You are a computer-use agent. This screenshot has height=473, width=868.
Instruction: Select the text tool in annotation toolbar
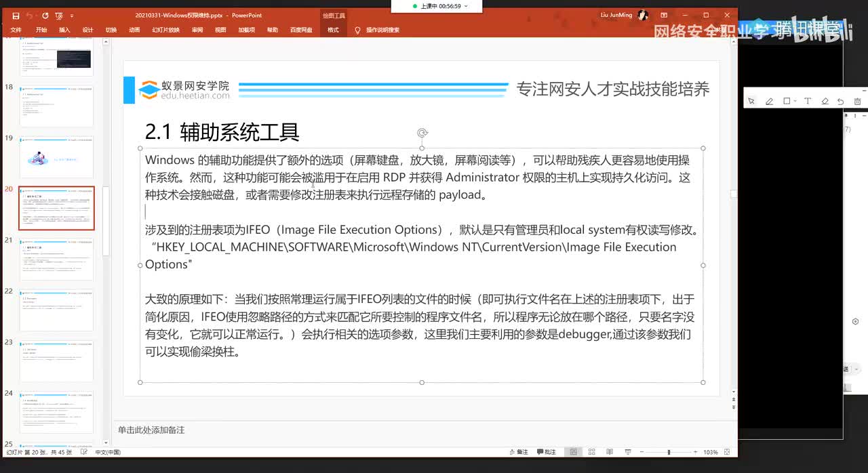[808, 101]
